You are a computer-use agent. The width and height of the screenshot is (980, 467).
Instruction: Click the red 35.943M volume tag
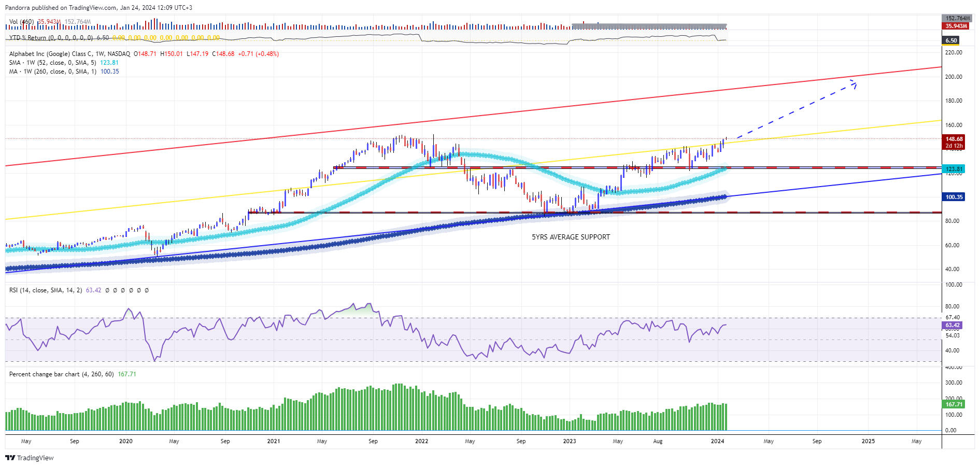(x=955, y=26)
